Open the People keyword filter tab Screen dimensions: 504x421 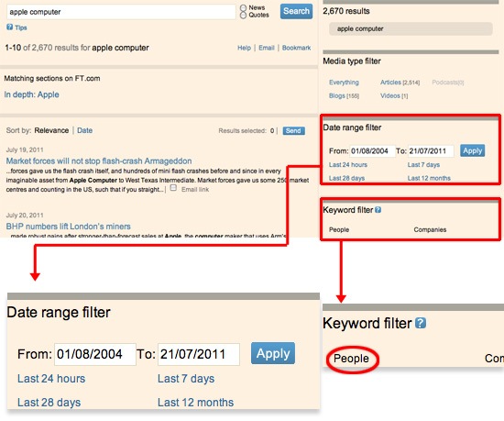(x=339, y=229)
